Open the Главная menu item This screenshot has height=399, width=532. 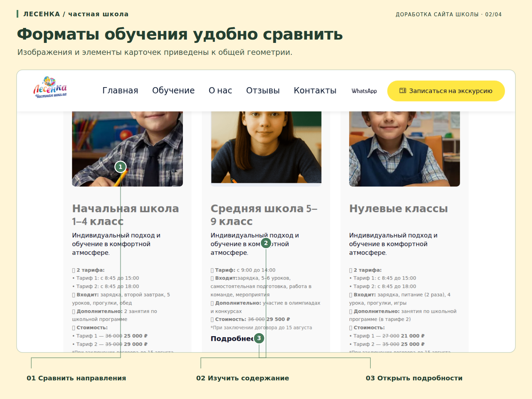[120, 90]
